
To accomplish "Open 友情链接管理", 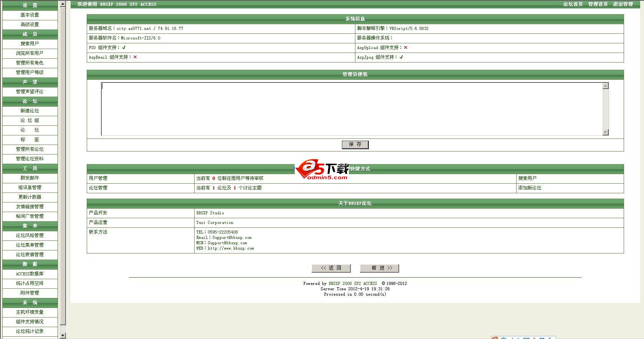I will pyautogui.click(x=30, y=207).
